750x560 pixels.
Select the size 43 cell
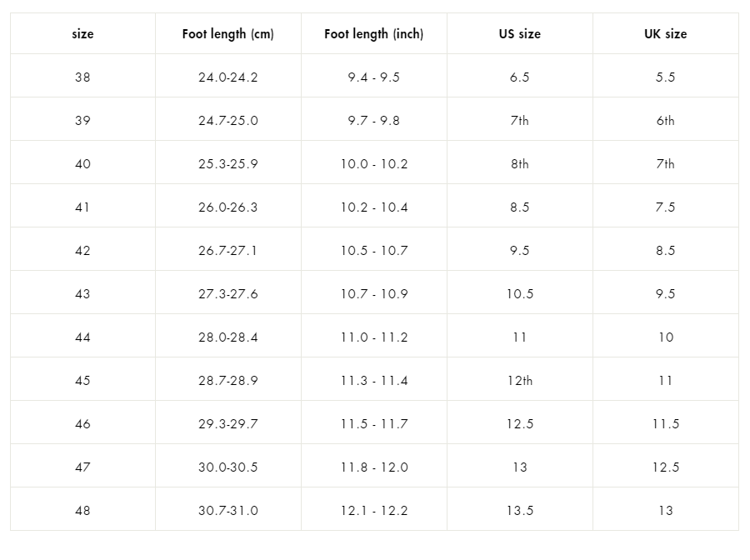[82, 294]
